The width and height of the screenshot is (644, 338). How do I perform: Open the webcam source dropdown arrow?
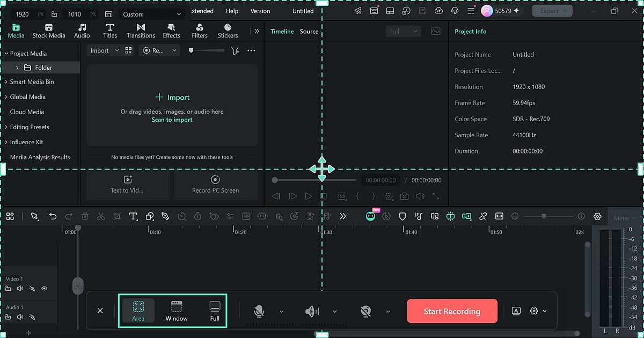388,311
